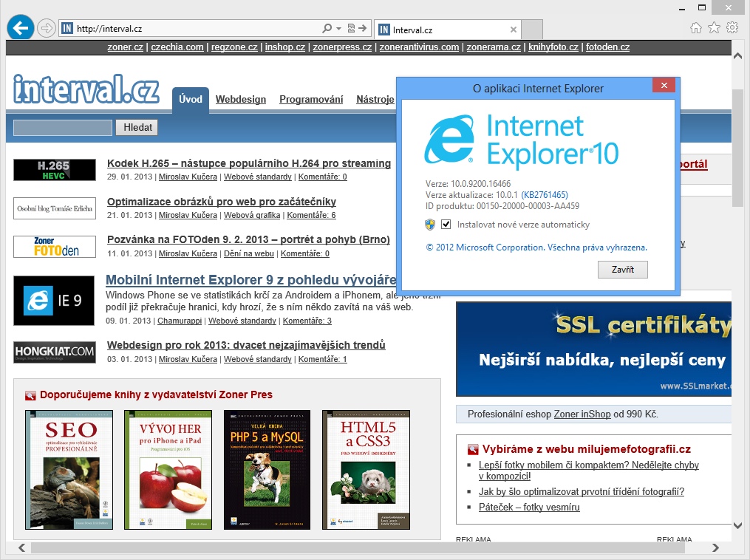This screenshot has width=750, height=560.
Task: Click the red icon beside Doporučujeme knihy
Action: pos(30,395)
